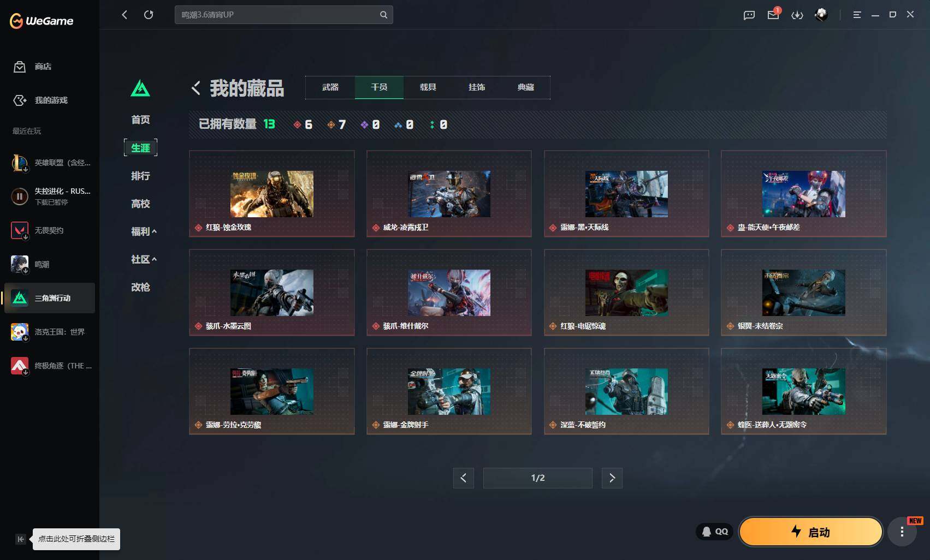Switch to the 干员 tab
Screen dimensions: 930x560
(379, 87)
